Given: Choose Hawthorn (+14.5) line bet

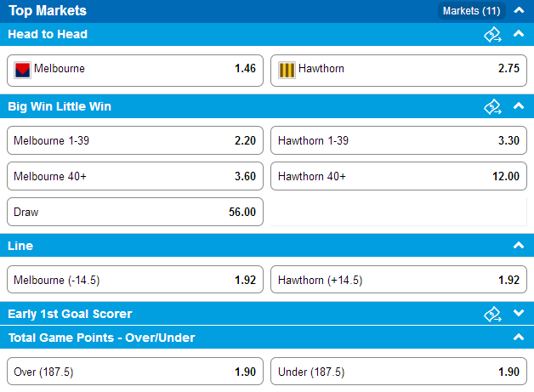Looking at the screenshot, I should coord(399,280).
